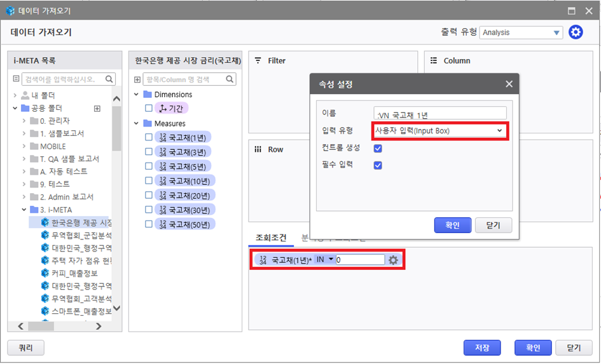The width and height of the screenshot is (601, 364).
Task: Click the 쿼리 button
Action: click(x=25, y=347)
